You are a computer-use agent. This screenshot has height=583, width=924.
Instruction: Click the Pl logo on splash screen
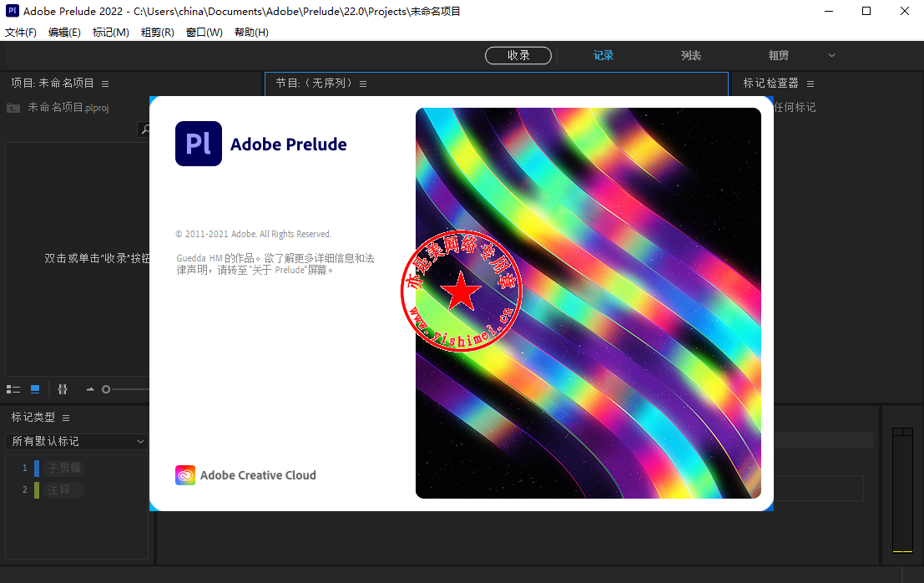click(x=199, y=144)
